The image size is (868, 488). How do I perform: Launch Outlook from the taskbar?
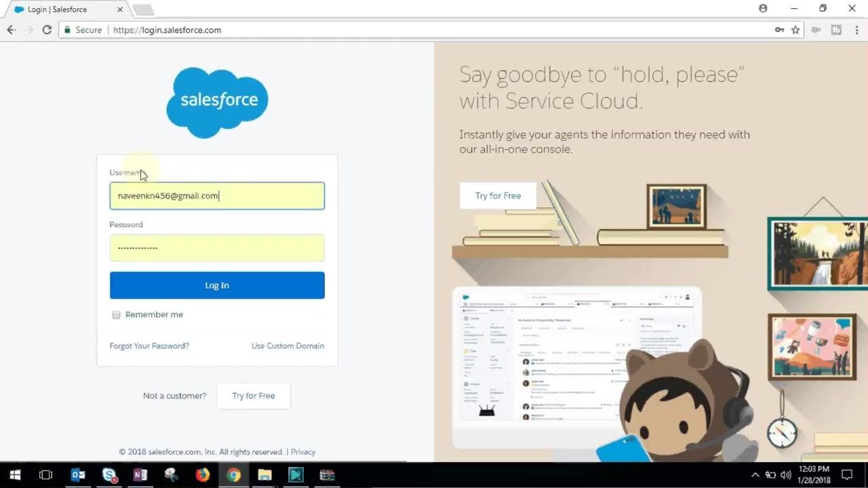point(78,475)
